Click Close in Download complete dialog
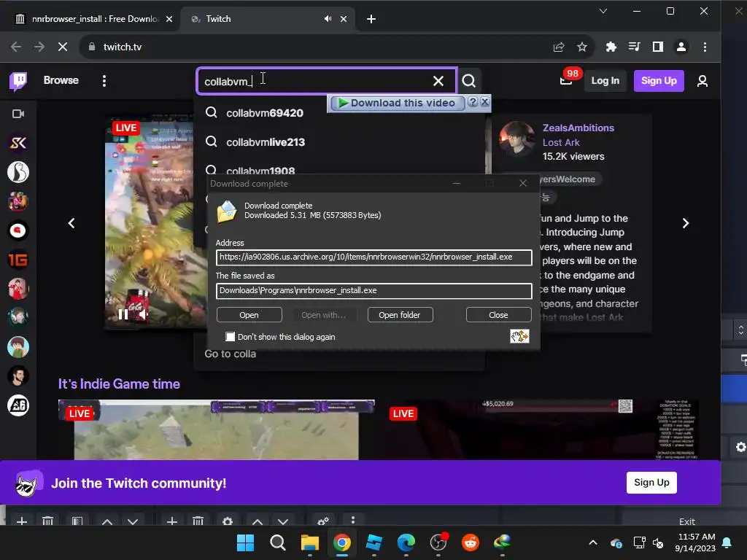Viewport: 747px width, 560px height. point(498,315)
